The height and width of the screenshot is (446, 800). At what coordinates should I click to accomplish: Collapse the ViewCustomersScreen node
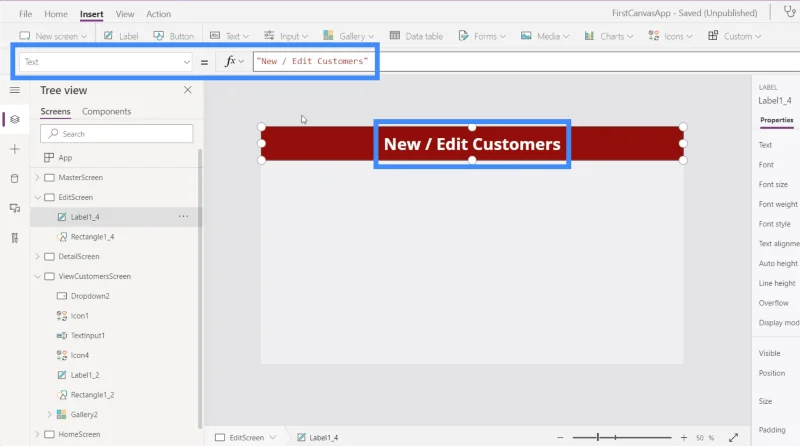[x=37, y=276]
